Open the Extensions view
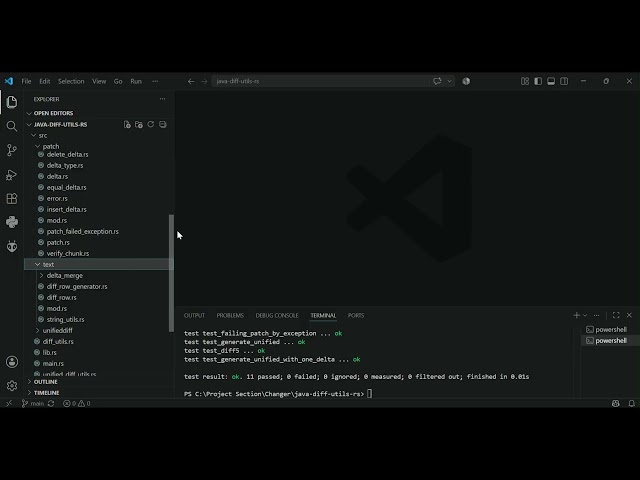Viewport: 640px width, 480px height. [12, 198]
